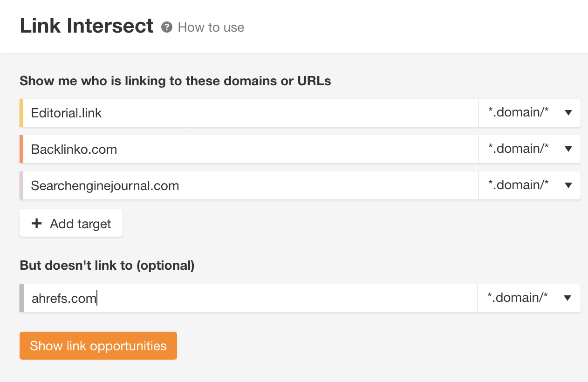Viewport: 588px width, 382px height.
Task: Open the How to use guide
Action: coord(211,28)
